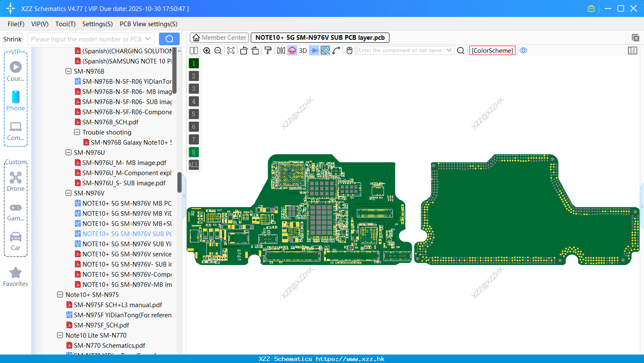Select the format painter tool
The image size is (644, 363).
point(268,50)
